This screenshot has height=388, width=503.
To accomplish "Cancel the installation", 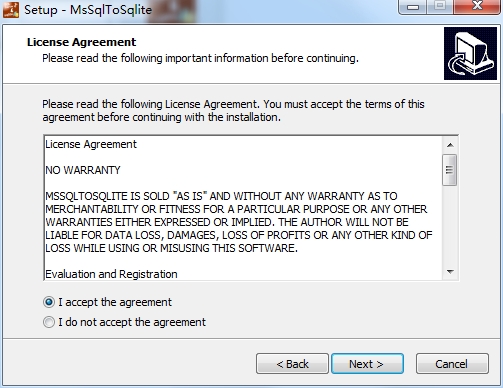I will pyautogui.click(x=452, y=364).
